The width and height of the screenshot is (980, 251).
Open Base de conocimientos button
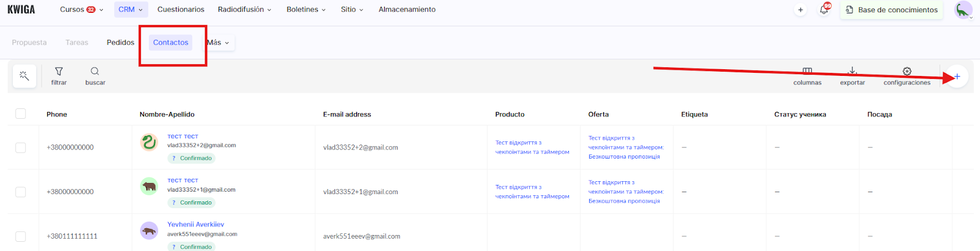click(892, 10)
